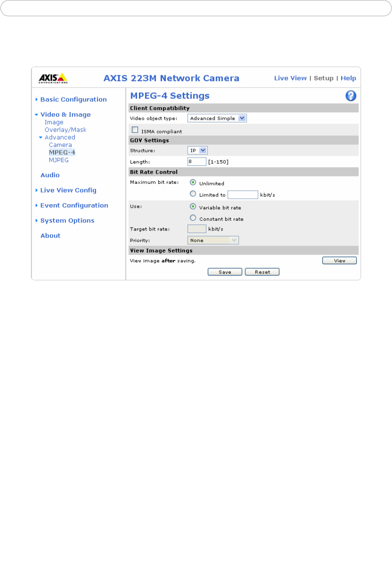Open the MJPEG settings page
The image size is (392, 564).
tap(59, 160)
